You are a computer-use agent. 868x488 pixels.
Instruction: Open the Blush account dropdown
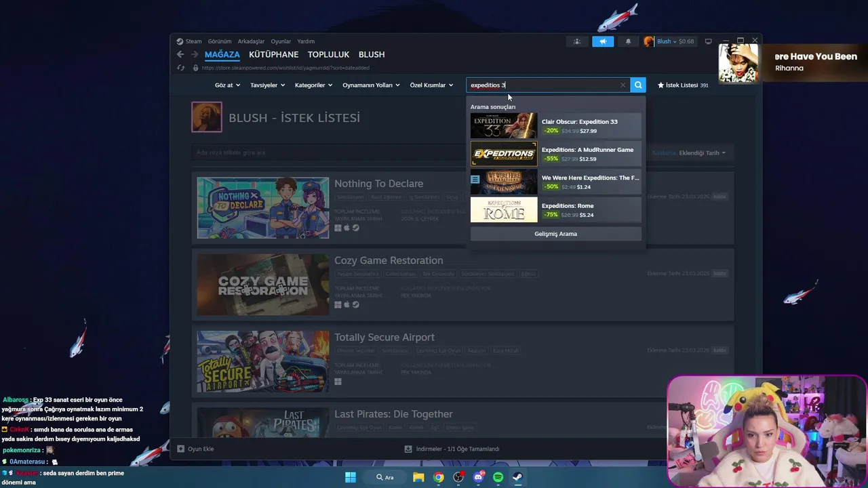pyautogui.click(x=667, y=41)
